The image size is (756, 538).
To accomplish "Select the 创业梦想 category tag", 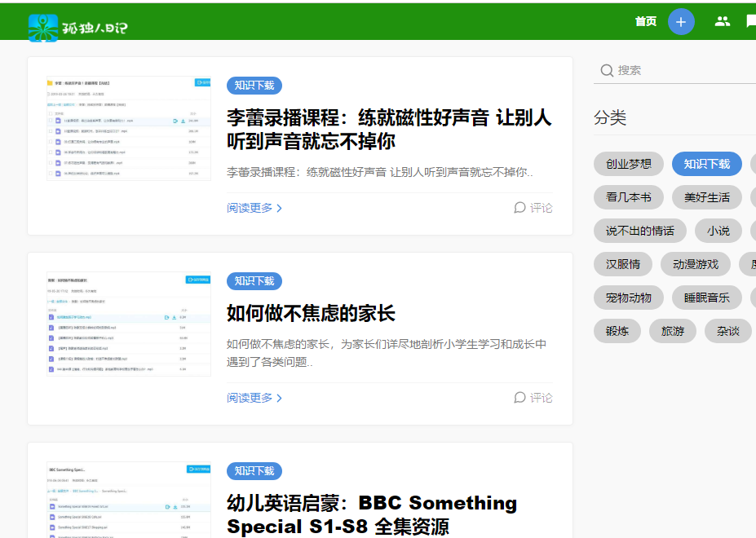I will coord(629,164).
